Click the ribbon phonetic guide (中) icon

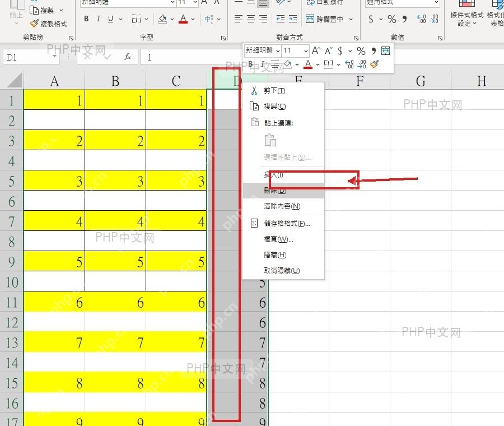point(209,19)
